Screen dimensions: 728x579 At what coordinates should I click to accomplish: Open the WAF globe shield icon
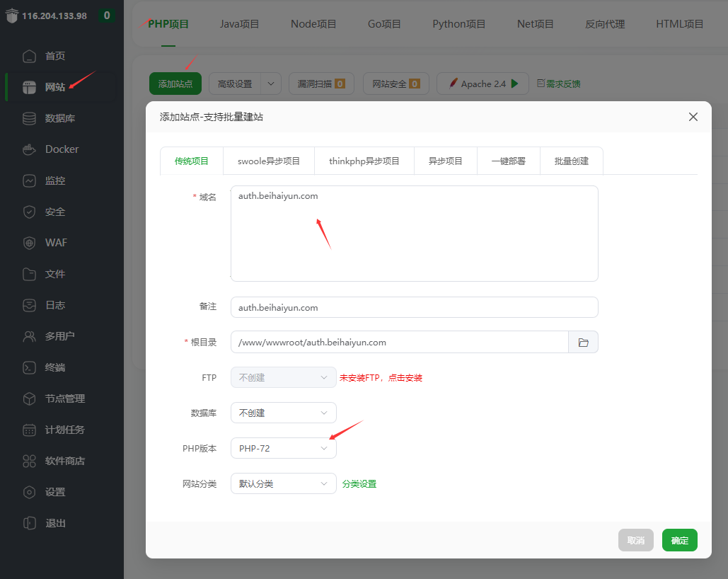point(29,243)
